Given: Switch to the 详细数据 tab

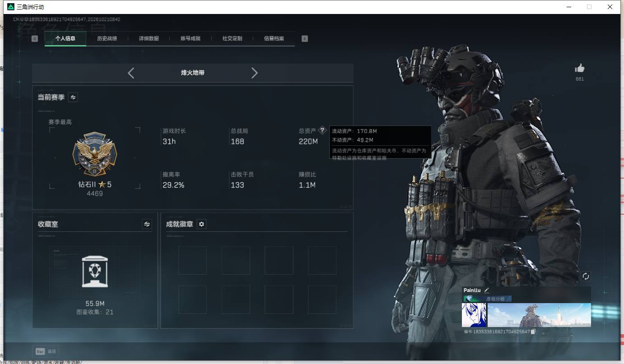Looking at the screenshot, I should [149, 39].
